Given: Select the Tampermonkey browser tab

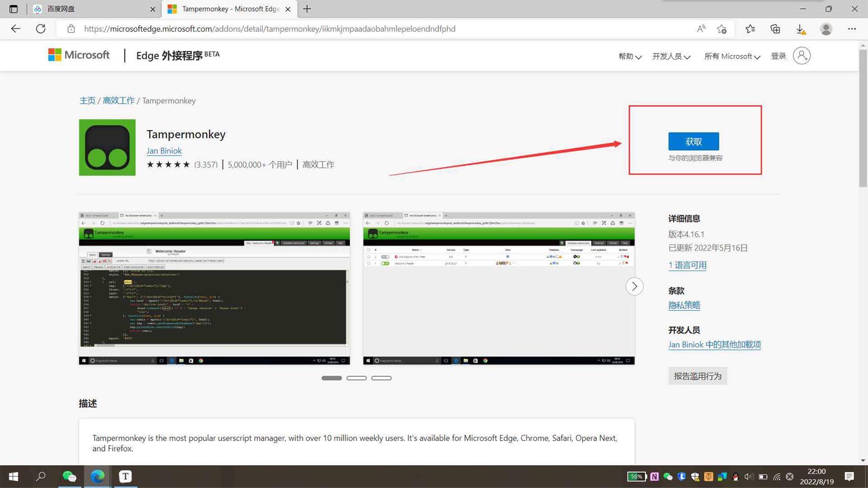Looking at the screenshot, I should point(229,9).
